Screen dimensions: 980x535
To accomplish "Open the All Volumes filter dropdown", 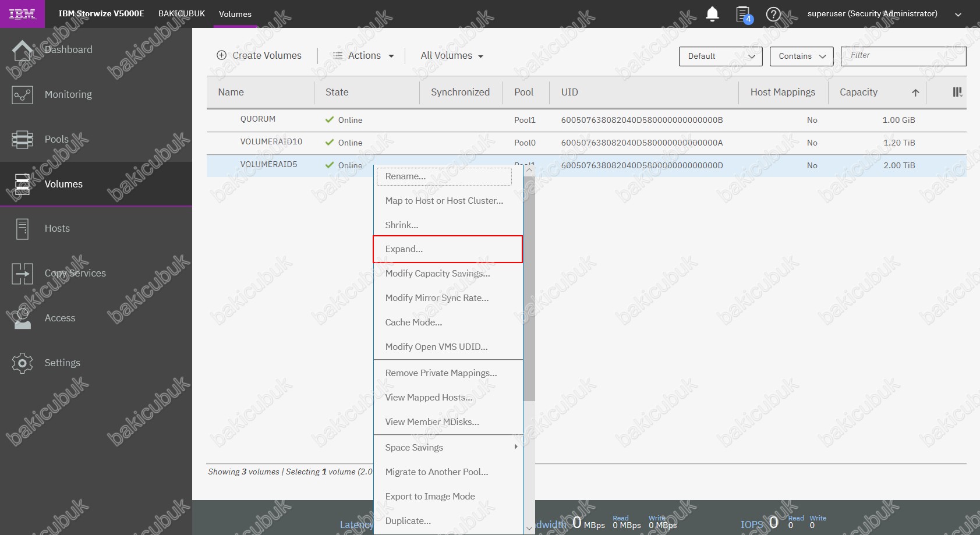I will tap(452, 56).
